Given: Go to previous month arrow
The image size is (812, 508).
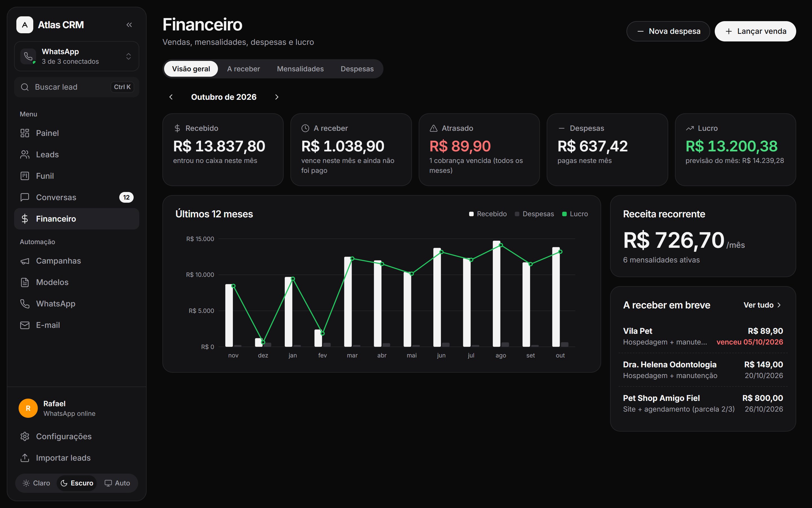Looking at the screenshot, I should (171, 97).
